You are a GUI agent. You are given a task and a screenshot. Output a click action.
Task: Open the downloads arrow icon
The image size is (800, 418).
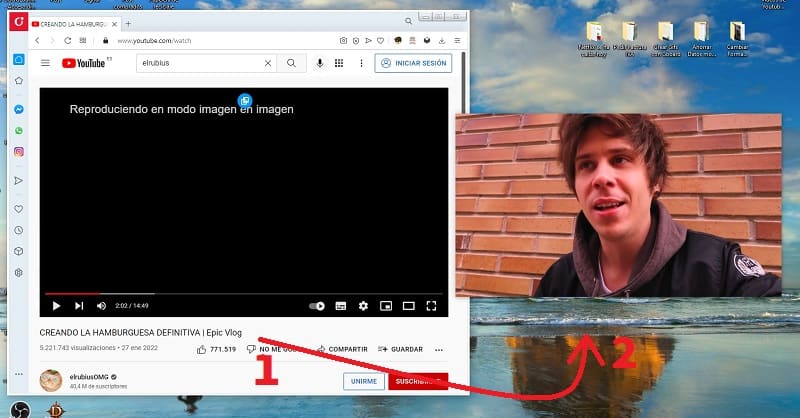(x=442, y=40)
